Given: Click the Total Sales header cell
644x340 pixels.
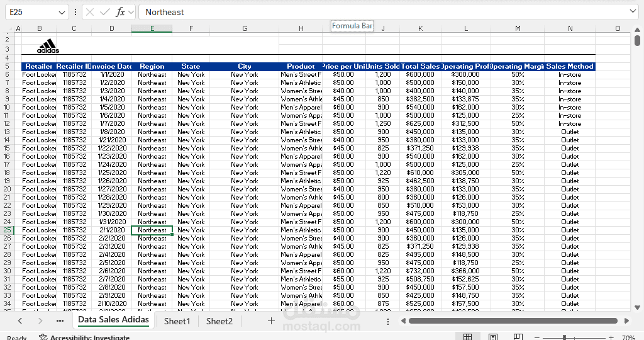Looking at the screenshot, I should [420, 67].
